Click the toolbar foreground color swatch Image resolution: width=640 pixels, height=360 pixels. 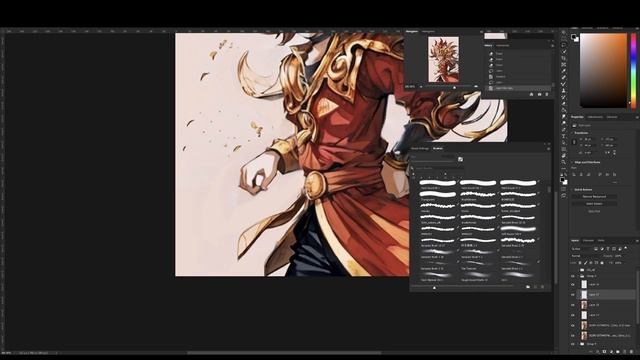coord(563,179)
